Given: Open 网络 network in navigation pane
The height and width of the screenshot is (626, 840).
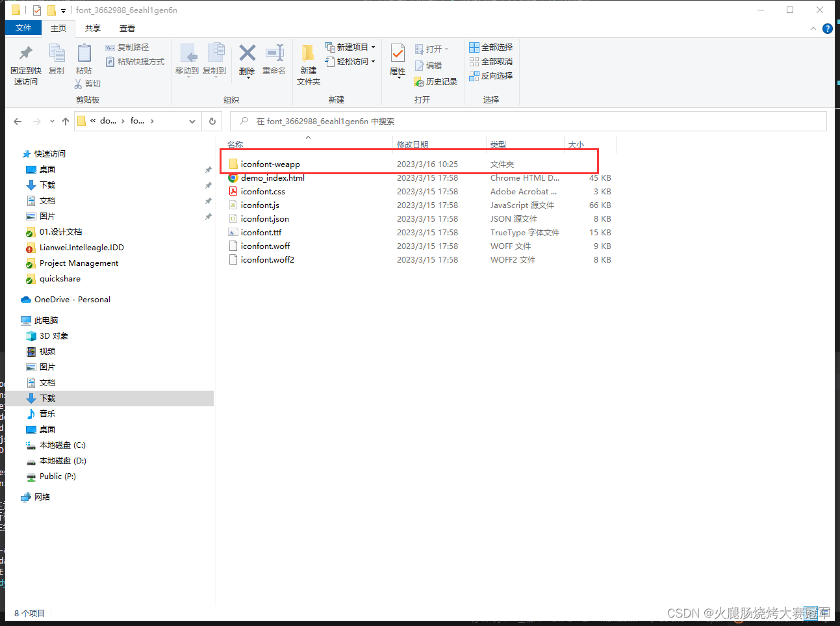Looking at the screenshot, I should point(42,497).
